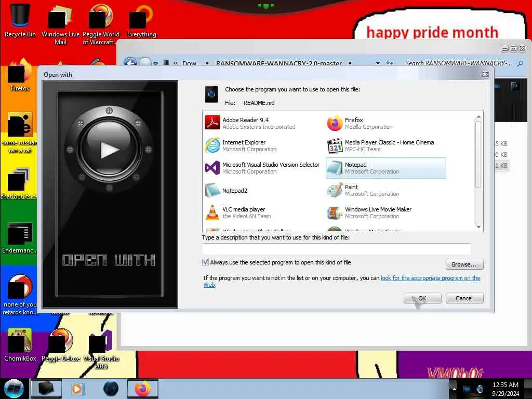This screenshot has width=532, height=399.
Task: Show hidden system tray icons
Action: point(454,389)
